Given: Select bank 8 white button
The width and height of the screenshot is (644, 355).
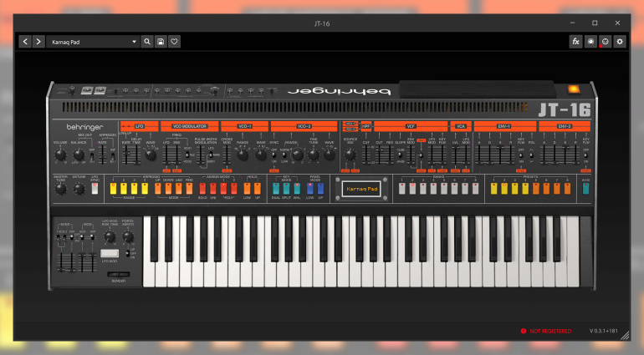Looking at the screenshot, I should point(475,189).
